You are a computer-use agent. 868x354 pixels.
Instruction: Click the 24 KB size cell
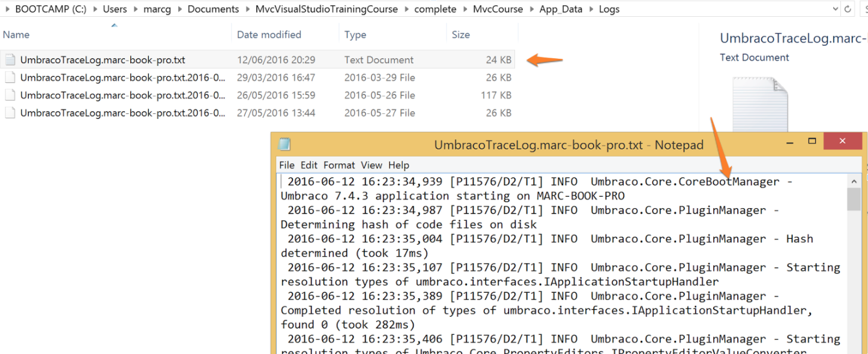click(499, 60)
